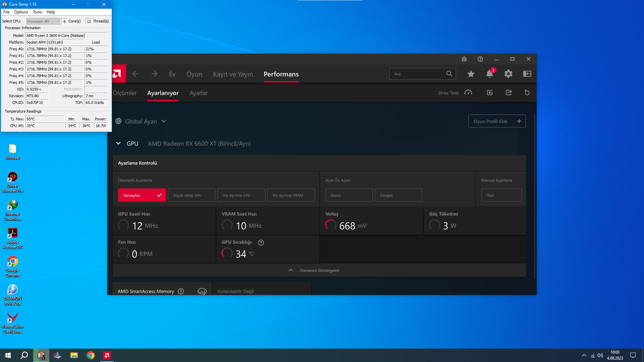Click Oyun Profili Ekle button
This screenshot has height=362, width=644.
pyautogui.click(x=497, y=121)
